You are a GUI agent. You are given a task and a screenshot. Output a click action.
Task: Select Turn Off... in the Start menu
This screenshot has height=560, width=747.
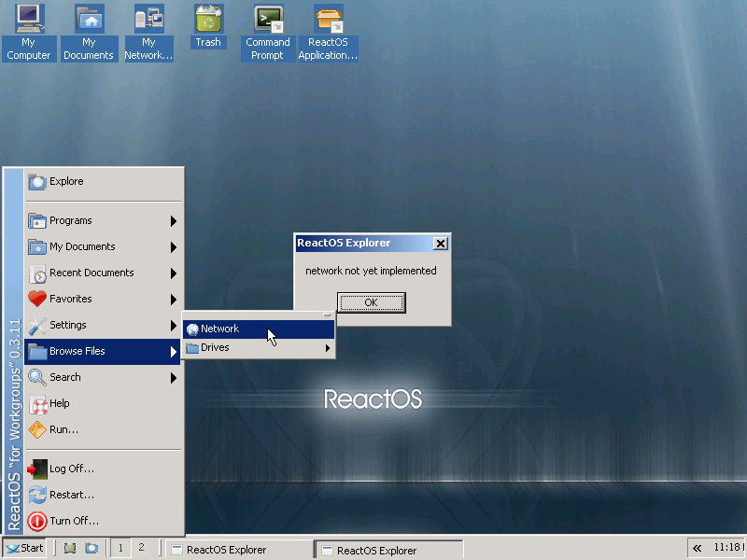(x=104, y=522)
